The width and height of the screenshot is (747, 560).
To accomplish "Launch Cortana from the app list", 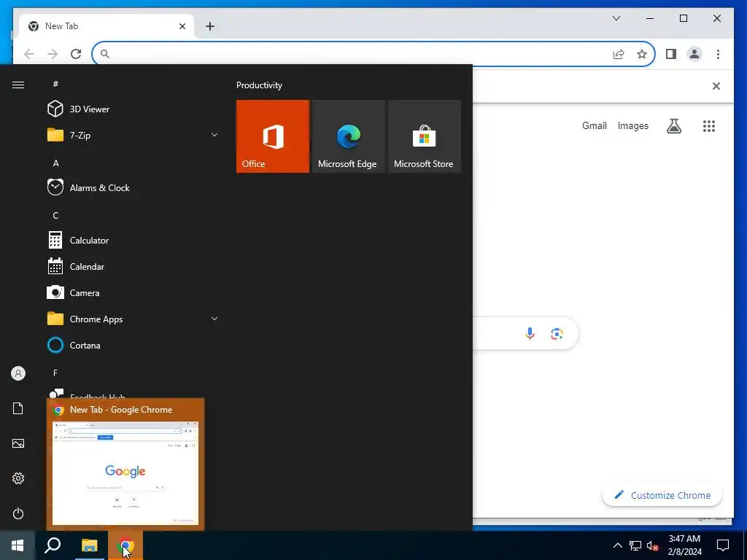I will click(133, 345).
